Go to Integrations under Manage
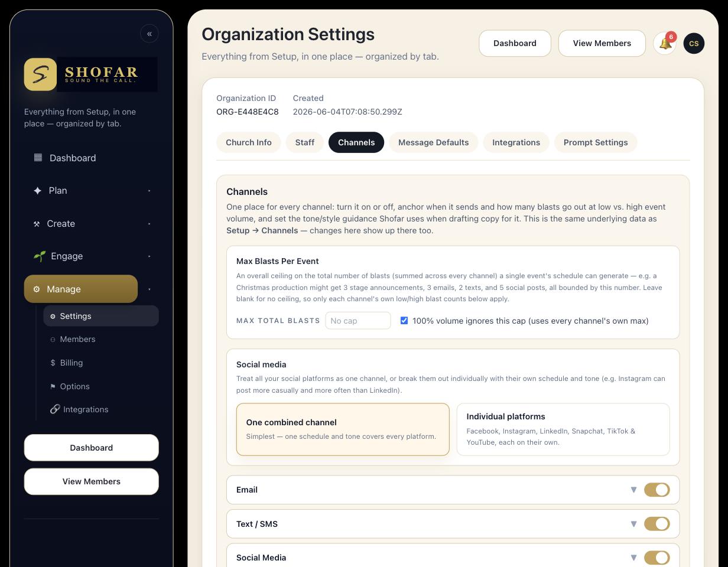 tap(101, 409)
